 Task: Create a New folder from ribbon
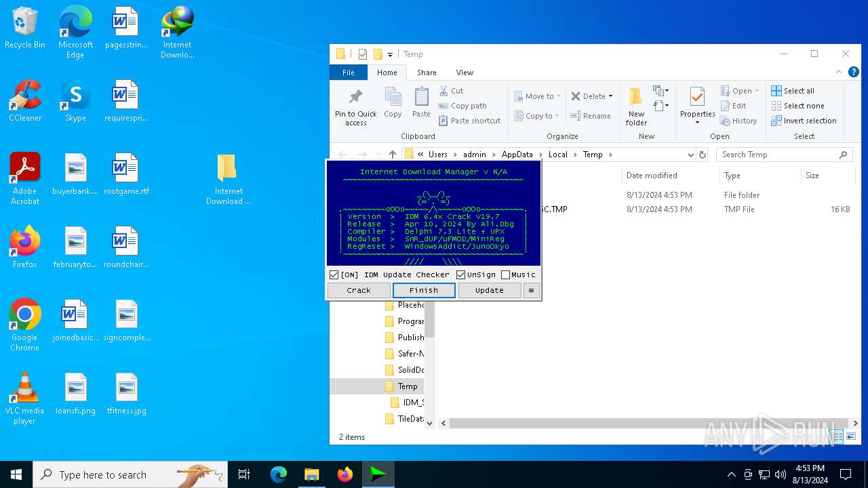[636, 107]
